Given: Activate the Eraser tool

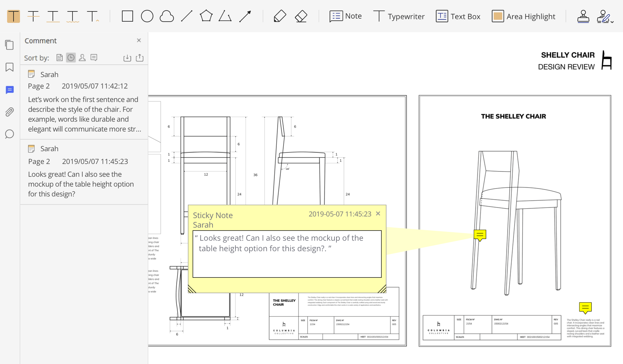Looking at the screenshot, I should tap(301, 16).
